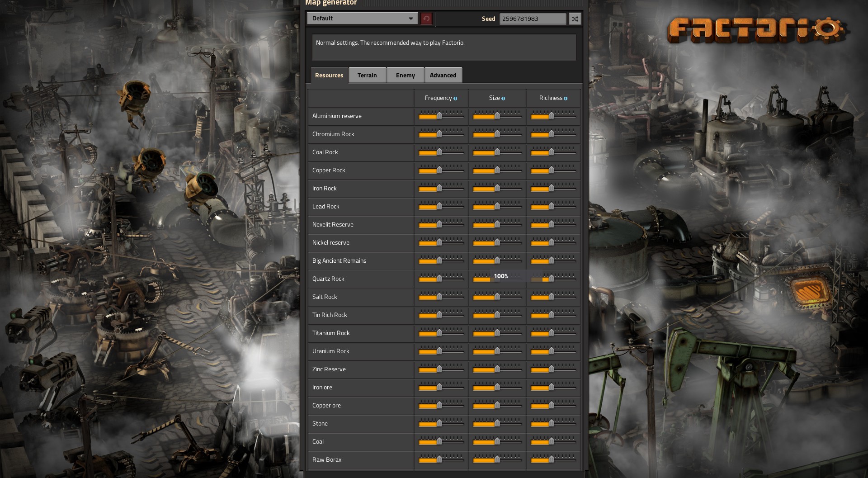The height and width of the screenshot is (478, 868).
Task: Click the Size column header
Action: 494,98
